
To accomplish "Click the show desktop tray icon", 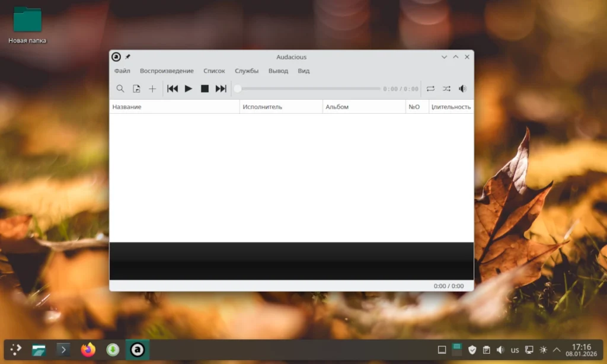I will pyautogui.click(x=442, y=350).
